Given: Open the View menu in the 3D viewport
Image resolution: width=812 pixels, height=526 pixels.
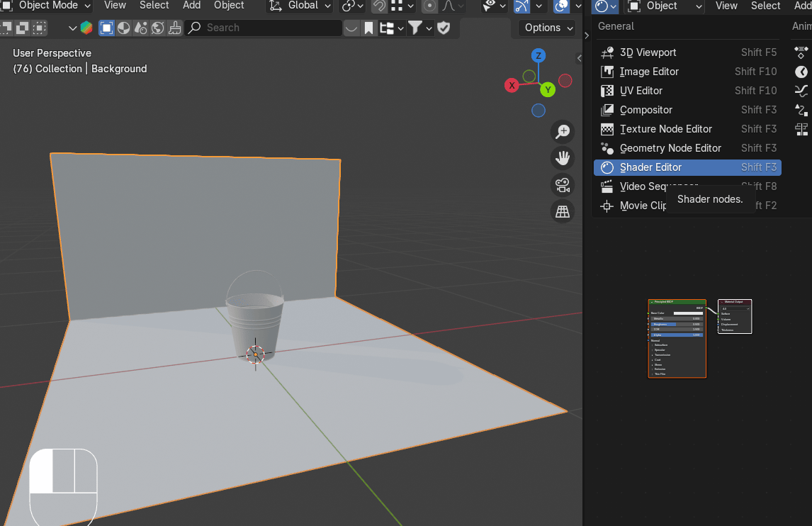Looking at the screenshot, I should coord(115,6).
